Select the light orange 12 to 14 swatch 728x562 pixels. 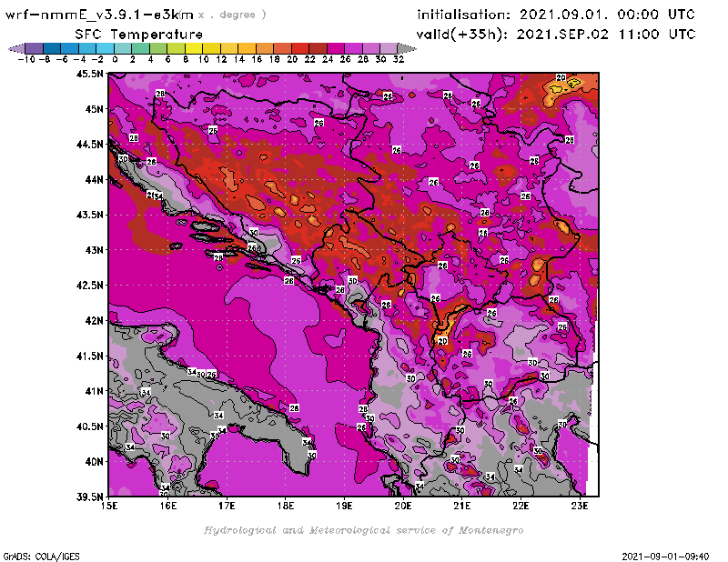[x=229, y=48]
